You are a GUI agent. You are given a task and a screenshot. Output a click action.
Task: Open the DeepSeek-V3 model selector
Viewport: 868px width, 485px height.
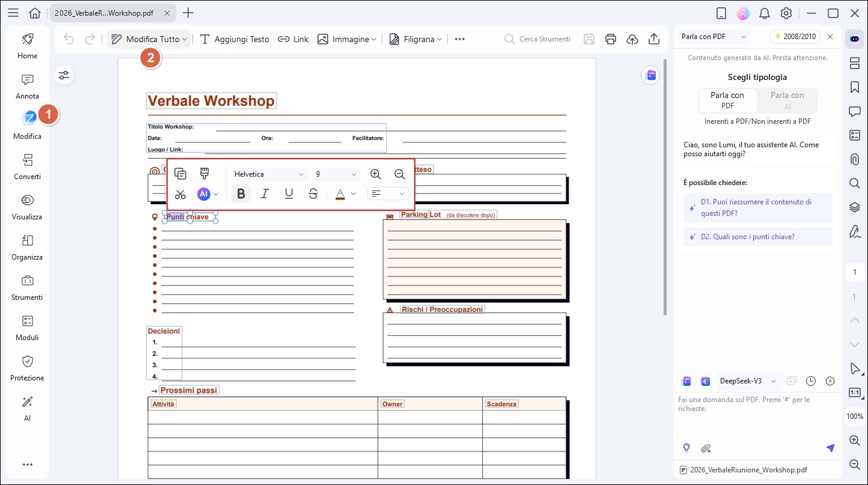point(747,381)
